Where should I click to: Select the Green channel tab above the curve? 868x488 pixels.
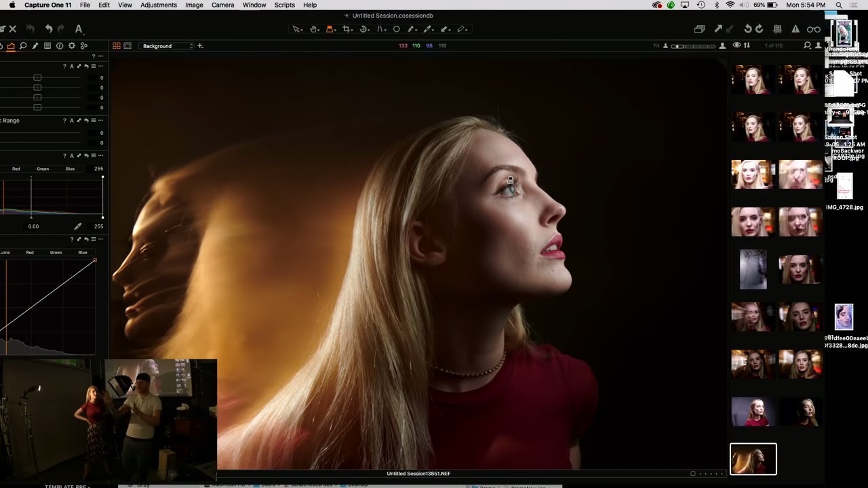tap(56, 252)
